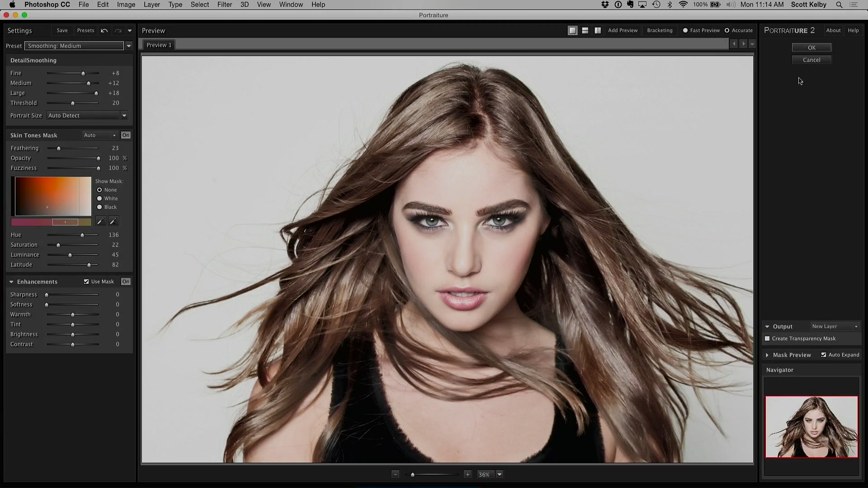Click the undo arrow in Settings
Viewport: 868px width, 488px height.
pos(104,31)
